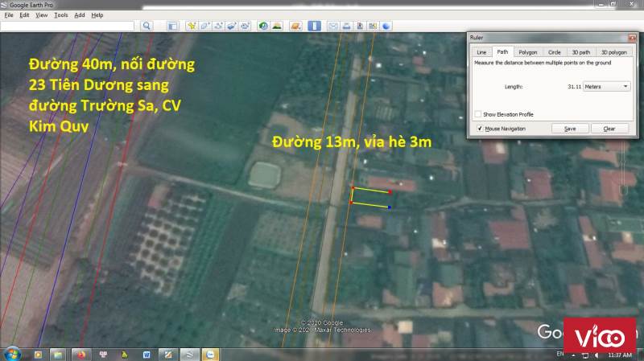The image size is (644, 361).
Task: Record a tour icon
Action: pyautogui.click(x=246, y=26)
